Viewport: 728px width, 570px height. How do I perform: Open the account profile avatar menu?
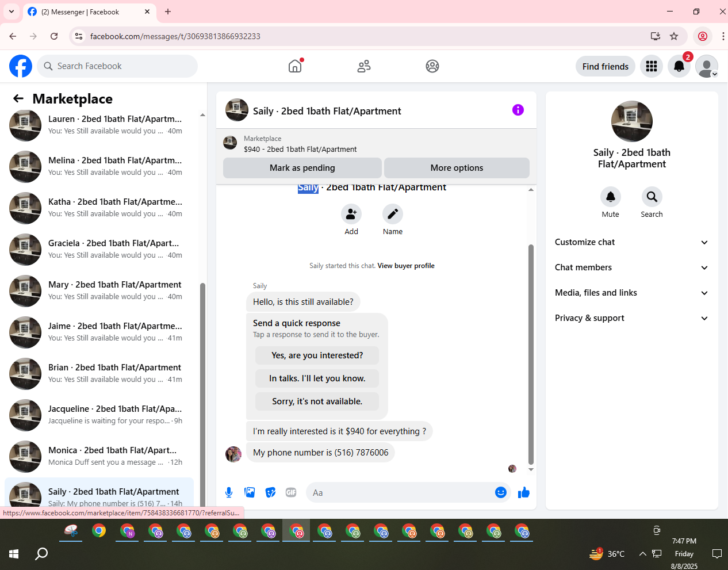pos(707,66)
